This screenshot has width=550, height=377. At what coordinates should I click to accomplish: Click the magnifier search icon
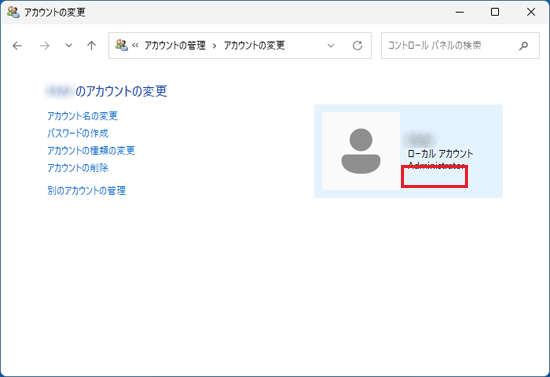click(523, 46)
